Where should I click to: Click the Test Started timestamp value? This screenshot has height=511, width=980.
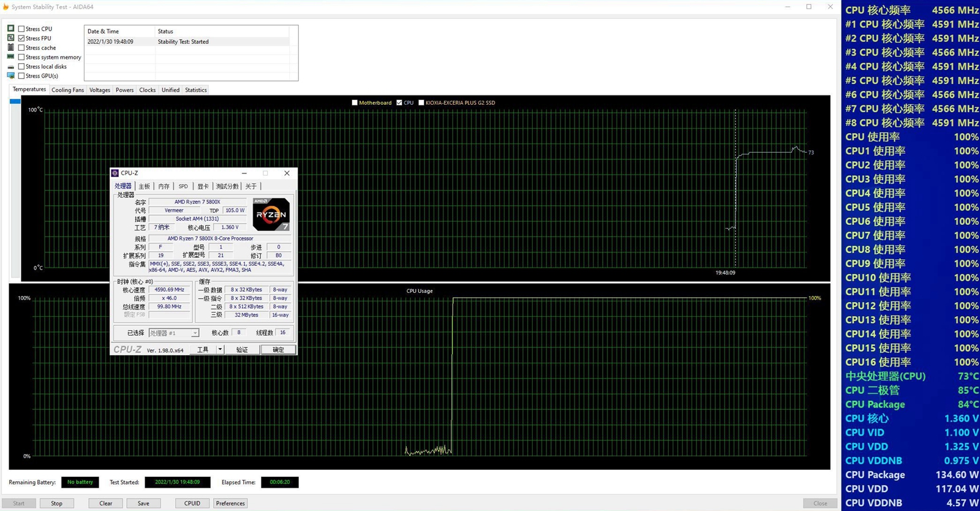point(178,482)
